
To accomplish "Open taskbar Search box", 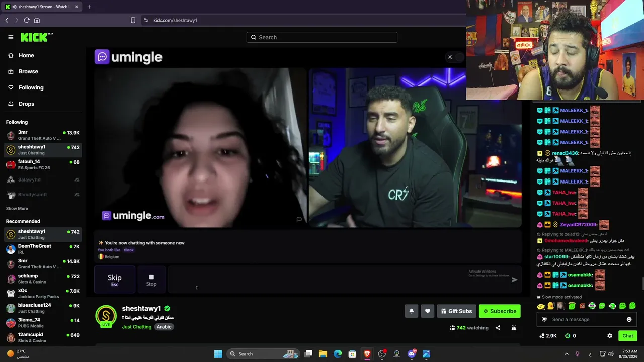I will coord(264,354).
